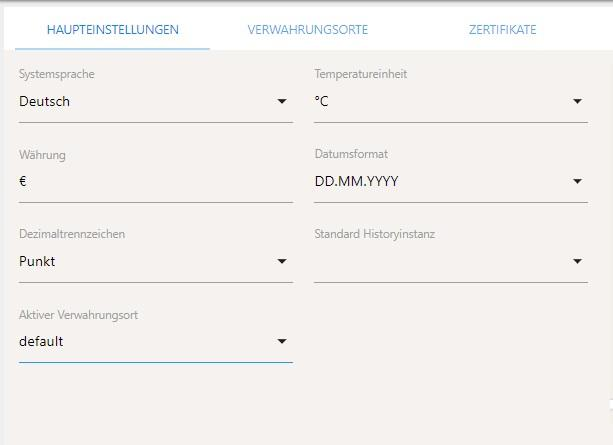
Task: Click the Aktiver Verwahrungsort field label
Action: pos(78,315)
